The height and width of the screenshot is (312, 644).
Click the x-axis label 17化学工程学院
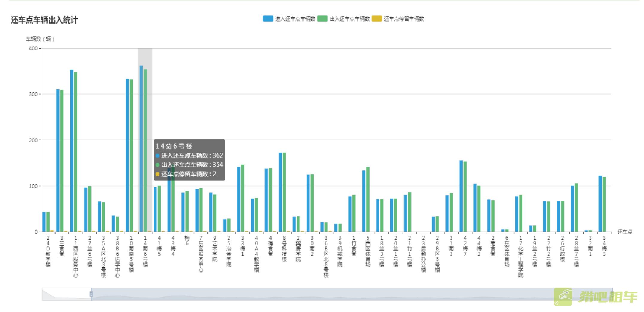(521, 256)
